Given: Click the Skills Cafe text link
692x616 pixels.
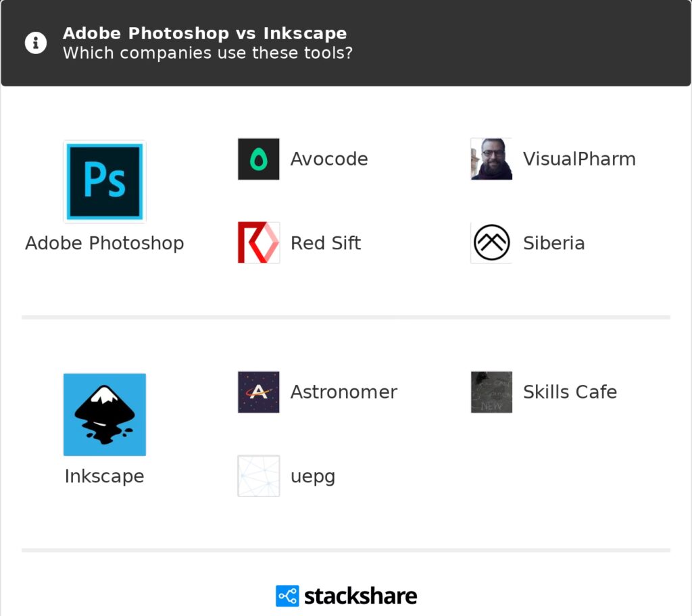Looking at the screenshot, I should pyautogui.click(x=570, y=392).
